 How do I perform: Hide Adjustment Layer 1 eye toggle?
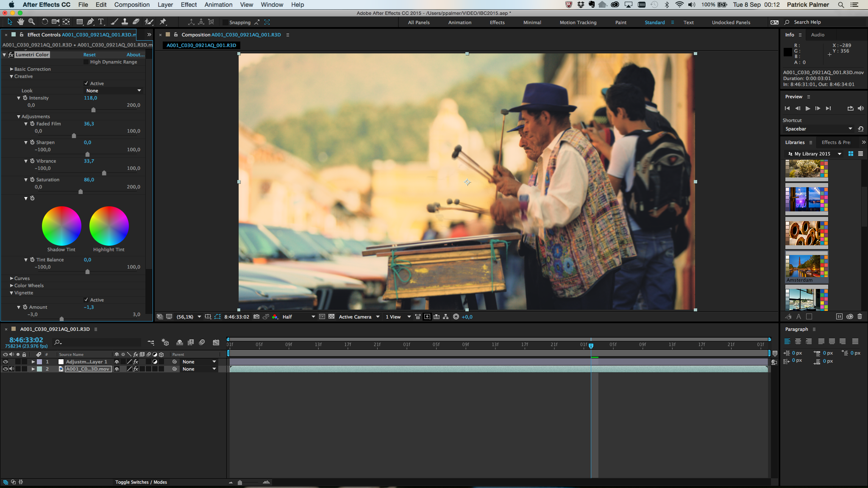(6, 362)
